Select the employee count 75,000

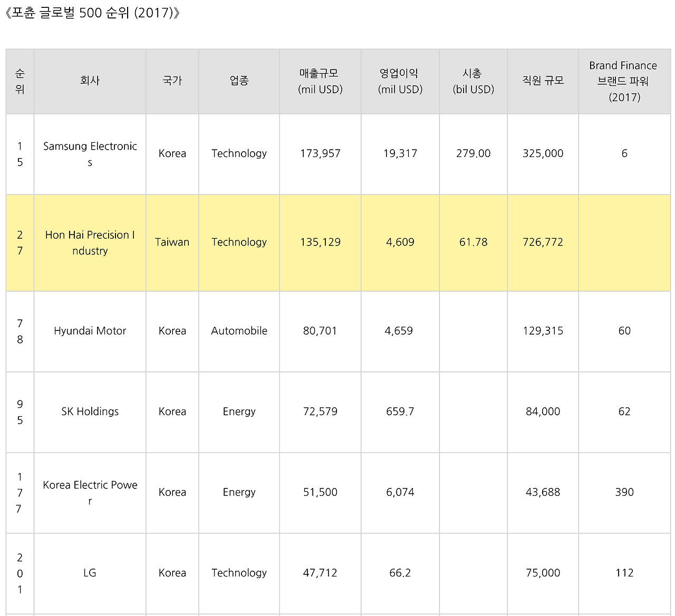[543, 573]
